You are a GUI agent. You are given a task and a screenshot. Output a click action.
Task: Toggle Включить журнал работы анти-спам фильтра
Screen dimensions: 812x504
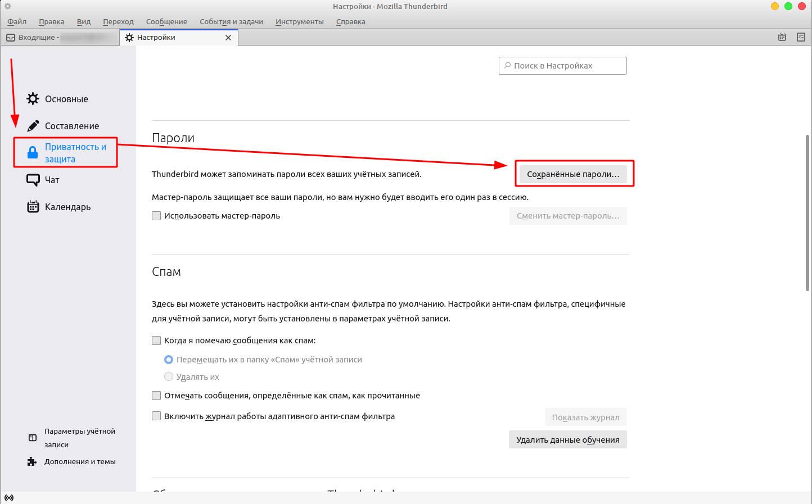(156, 416)
